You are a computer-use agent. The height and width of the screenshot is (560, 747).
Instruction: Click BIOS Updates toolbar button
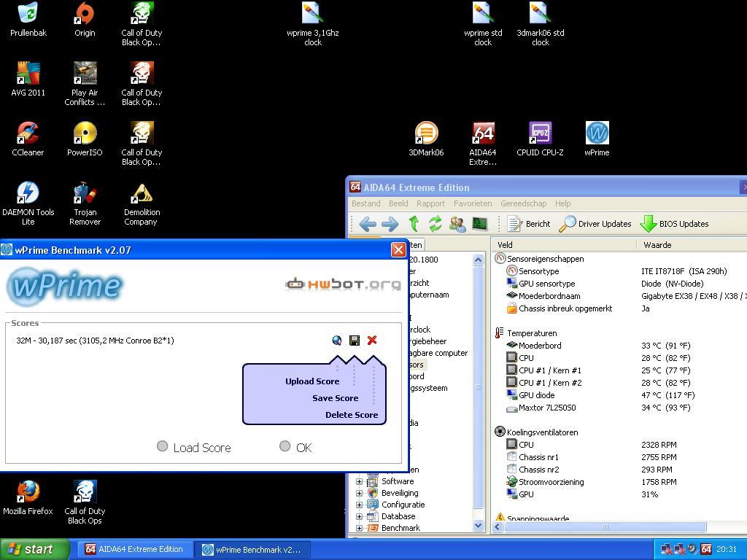click(x=674, y=224)
